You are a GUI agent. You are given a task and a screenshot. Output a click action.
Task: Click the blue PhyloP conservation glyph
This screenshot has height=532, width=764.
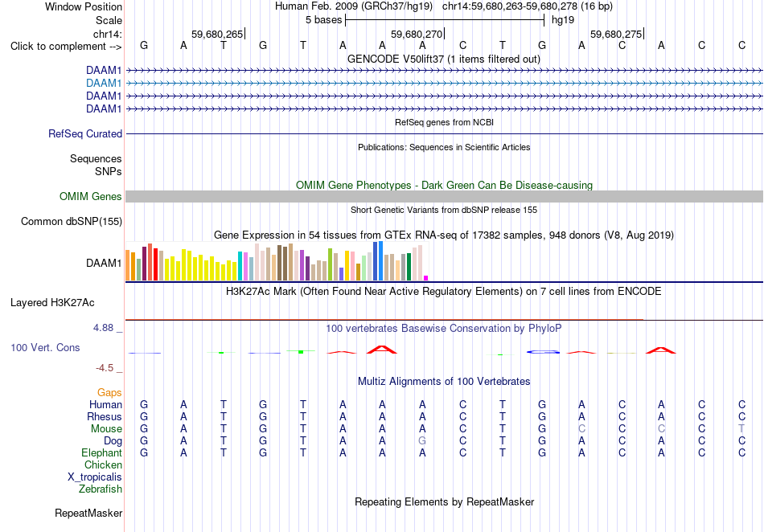click(543, 351)
